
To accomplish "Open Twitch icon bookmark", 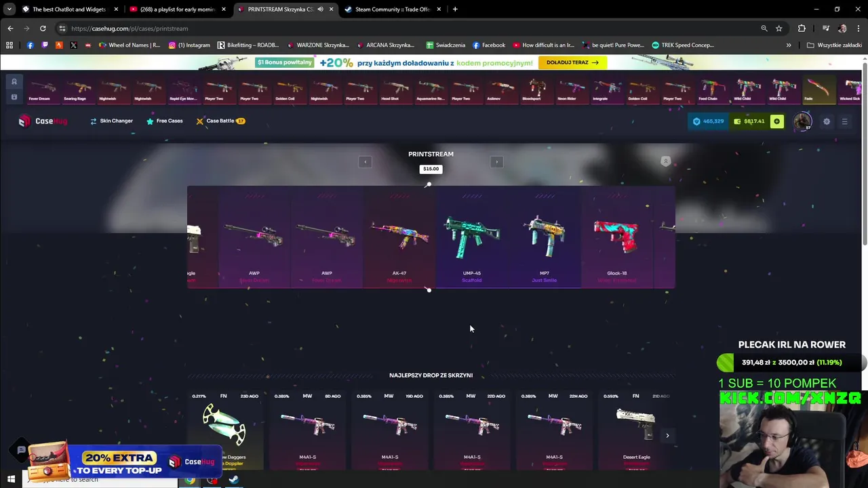I will click(45, 45).
